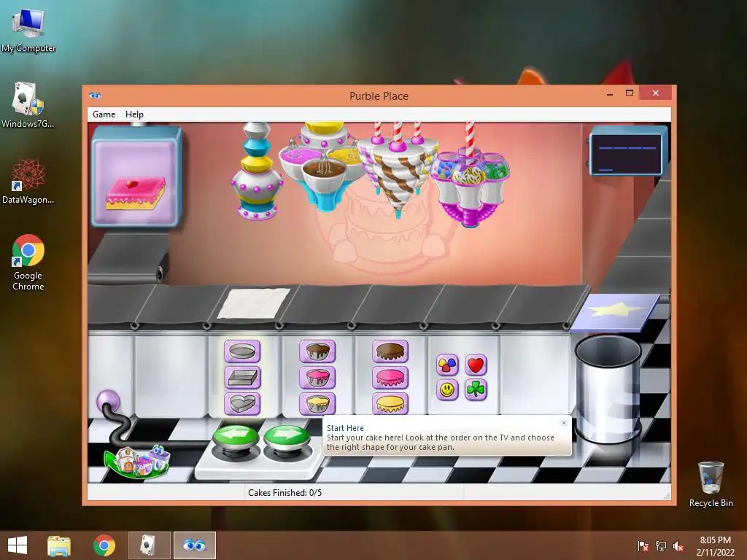Screen dimensions: 747x560
Task: Add the red heart decoration
Action: (476, 365)
